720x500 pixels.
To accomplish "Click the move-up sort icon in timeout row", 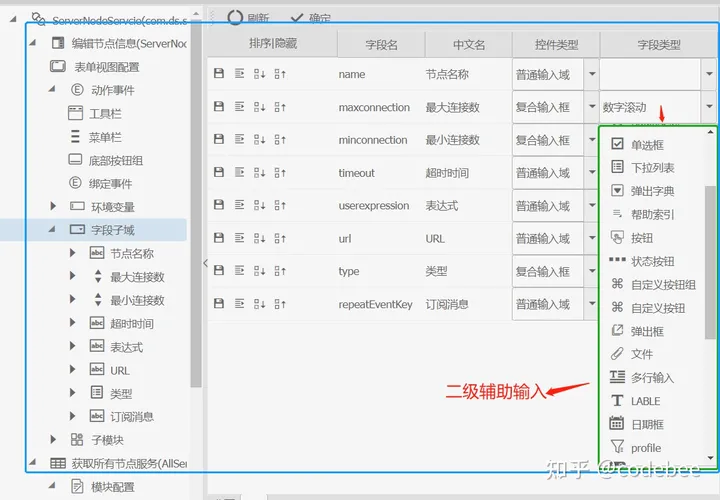I will [x=280, y=173].
